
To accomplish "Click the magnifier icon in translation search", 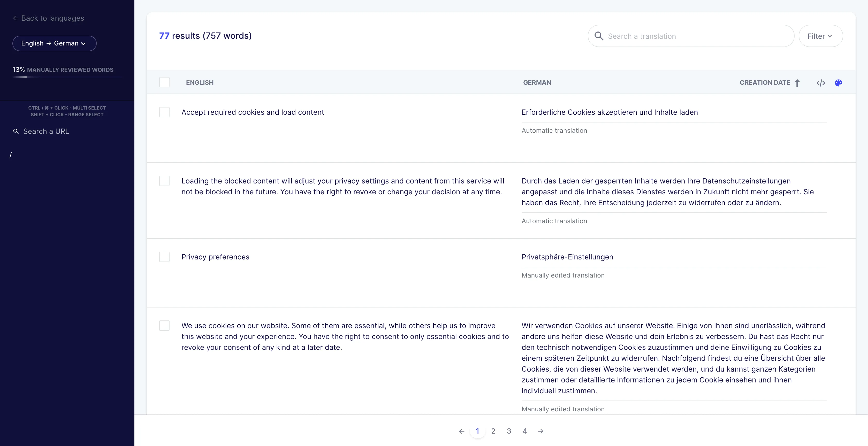I will point(599,36).
